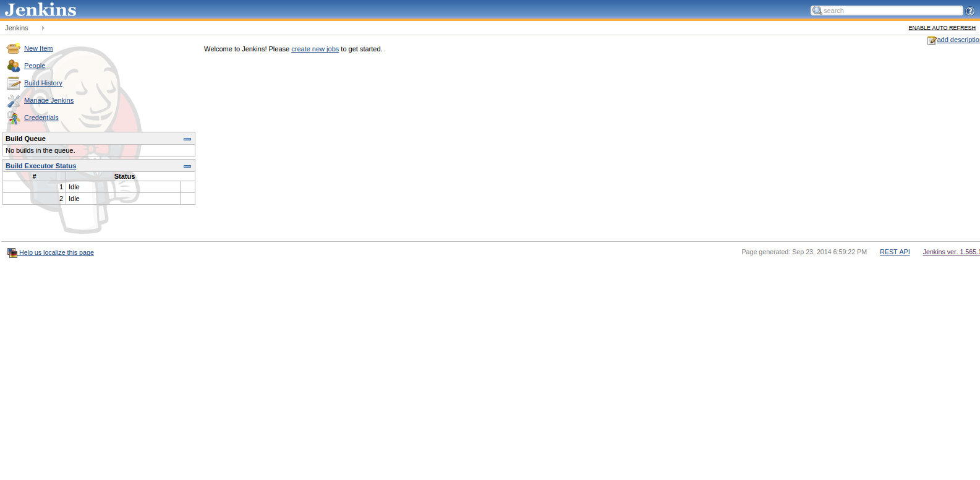Open the People link
The image size is (980, 480).
pos(35,66)
